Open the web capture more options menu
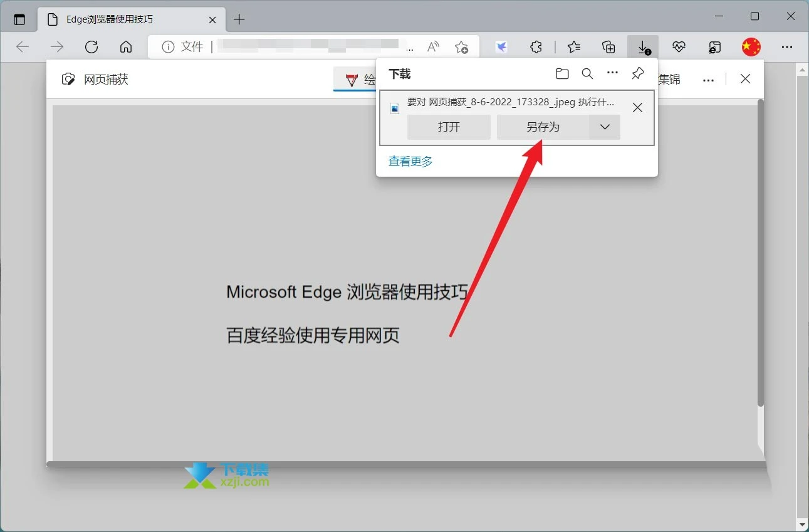The image size is (809, 532). pos(708,79)
